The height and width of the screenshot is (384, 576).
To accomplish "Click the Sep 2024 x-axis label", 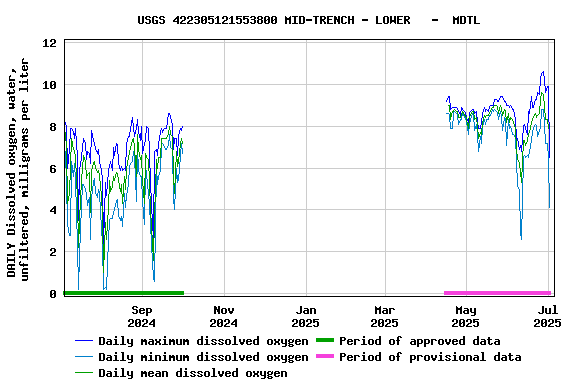I will tap(142, 316).
